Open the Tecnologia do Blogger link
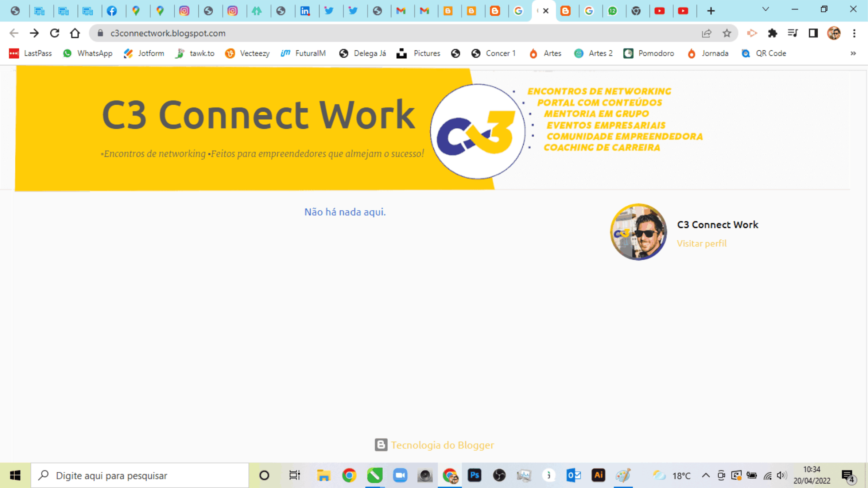This screenshot has width=868, height=488. [442, 445]
